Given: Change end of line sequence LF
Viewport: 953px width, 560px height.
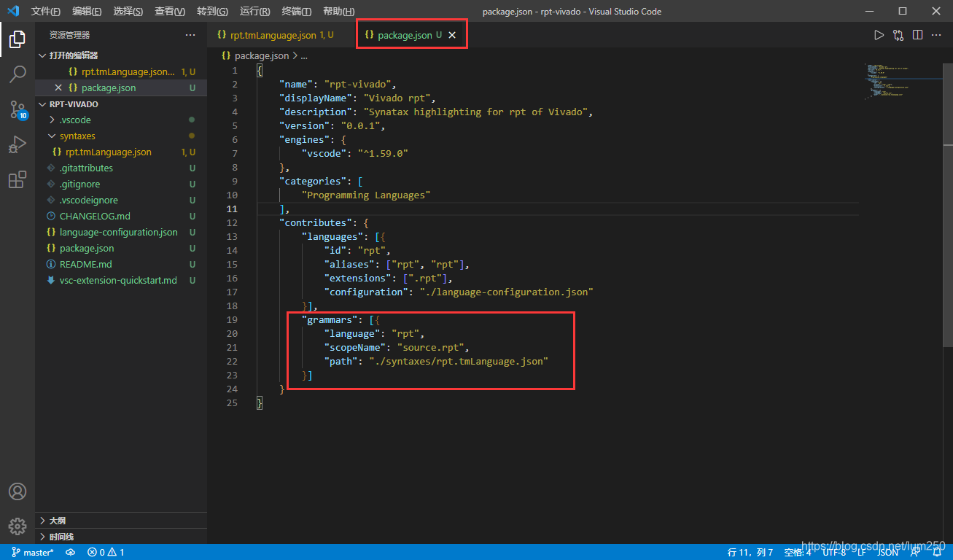Looking at the screenshot, I should [862, 553].
